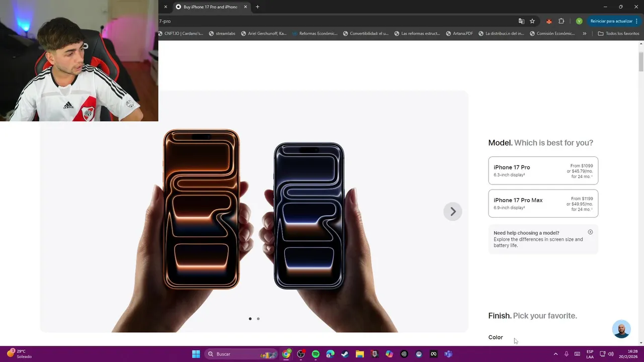The height and width of the screenshot is (362, 644).
Task: Click the Finish. Pick your favorite. heading
Action: 532,316
